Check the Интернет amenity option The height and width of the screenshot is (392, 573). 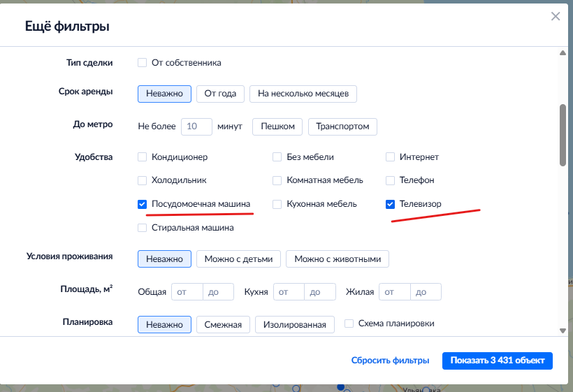[x=391, y=157]
